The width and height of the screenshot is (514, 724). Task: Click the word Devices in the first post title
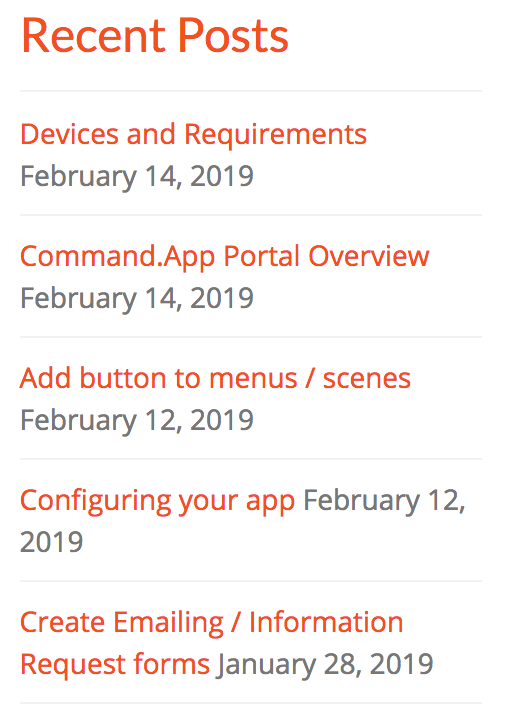click(x=70, y=134)
